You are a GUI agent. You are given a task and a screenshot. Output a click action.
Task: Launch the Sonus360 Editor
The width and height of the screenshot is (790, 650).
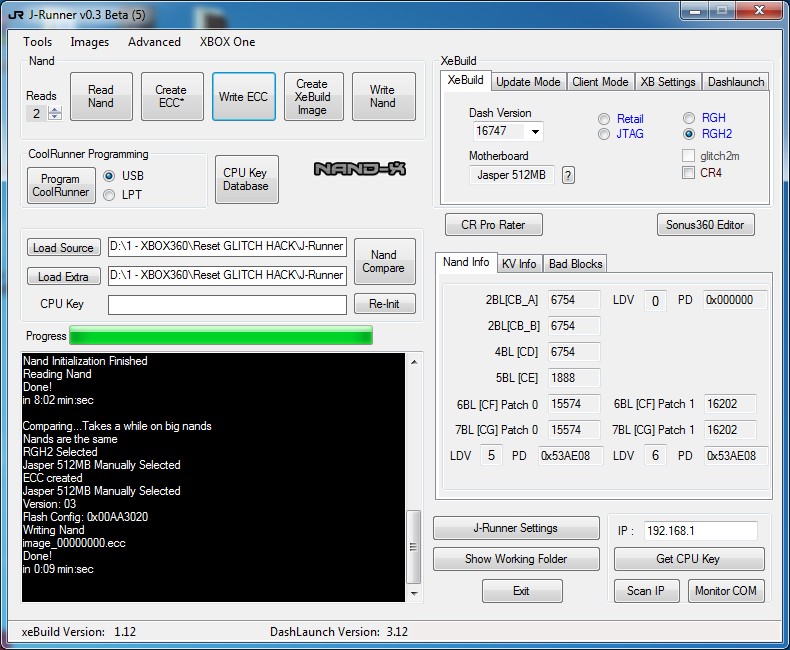(705, 225)
